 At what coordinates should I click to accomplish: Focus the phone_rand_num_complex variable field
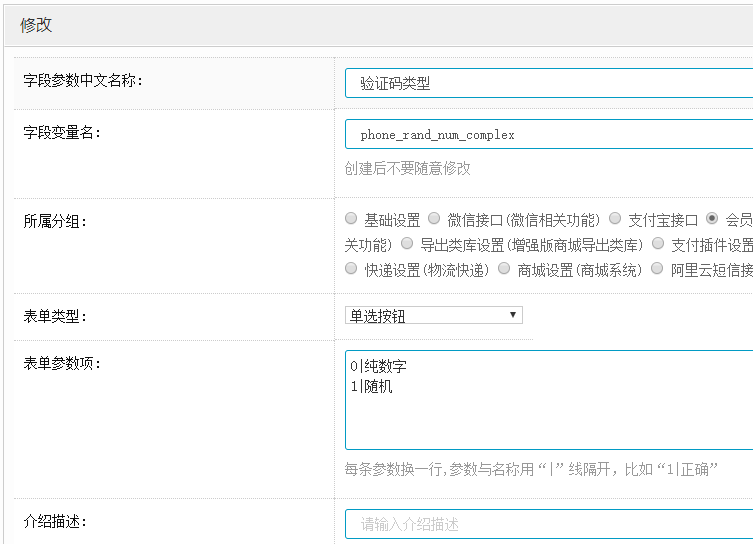click(548, 134)
